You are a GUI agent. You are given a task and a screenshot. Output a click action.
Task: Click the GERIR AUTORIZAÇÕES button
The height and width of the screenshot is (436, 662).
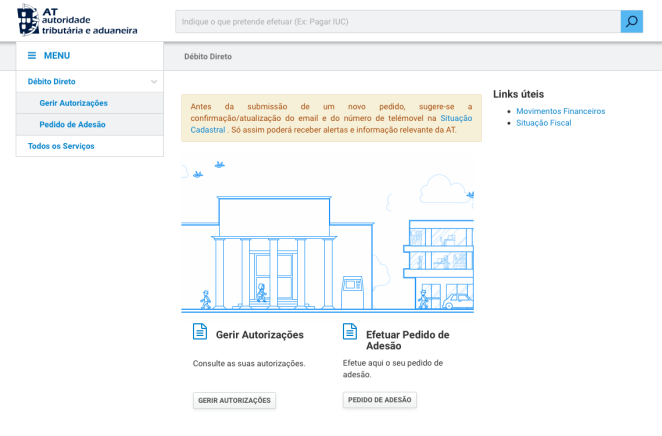click(x=234, y=400)
